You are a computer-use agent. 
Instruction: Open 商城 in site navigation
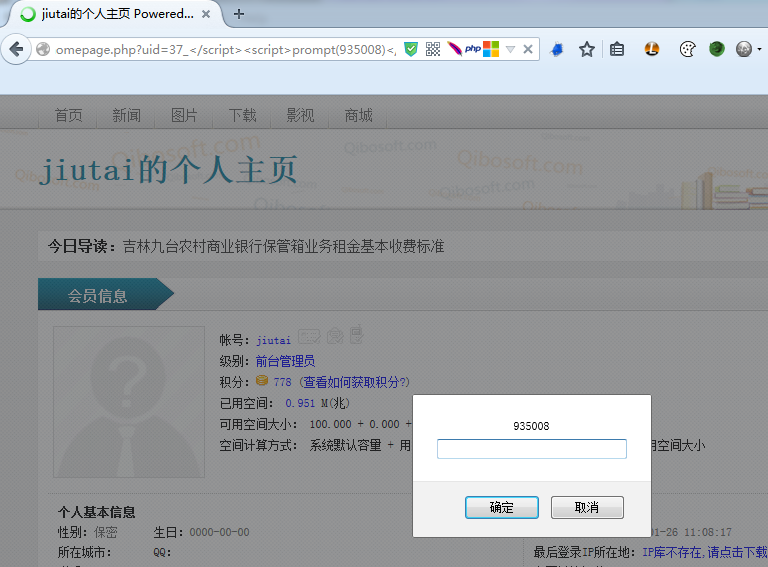pyautogui.click(x=359, y=115)
